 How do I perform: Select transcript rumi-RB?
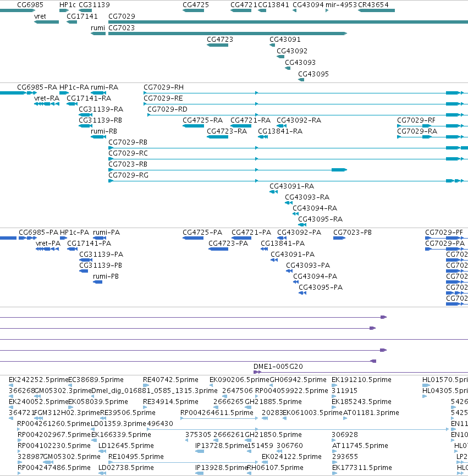click(x=104, y=131)
